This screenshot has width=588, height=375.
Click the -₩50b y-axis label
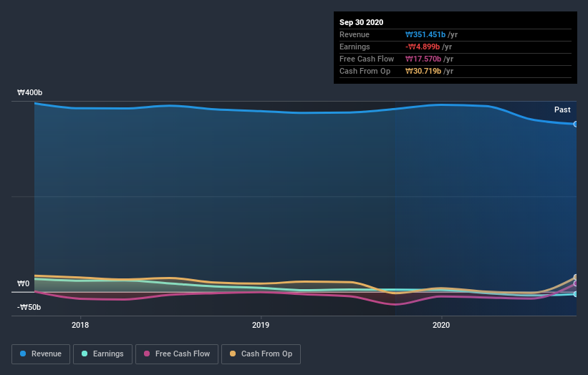[29, 307]
